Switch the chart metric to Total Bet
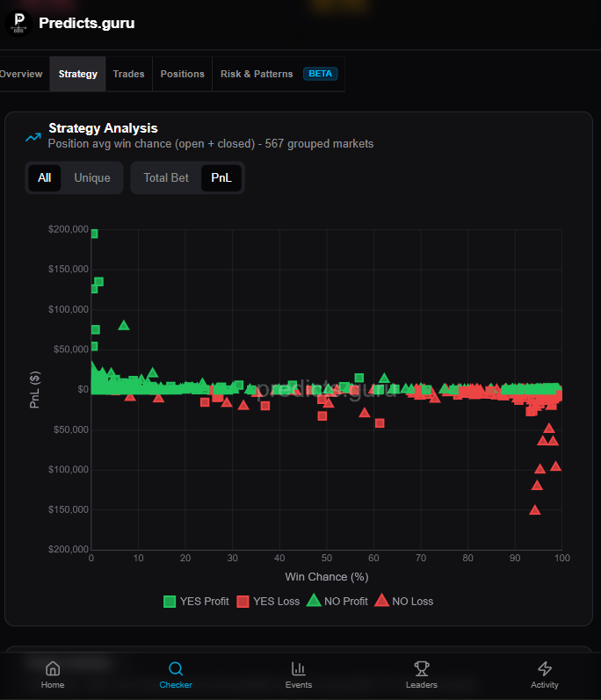Image resolution: width=601 pixels, height=700 pixels. pyautogui.click(x=166, y=177)
